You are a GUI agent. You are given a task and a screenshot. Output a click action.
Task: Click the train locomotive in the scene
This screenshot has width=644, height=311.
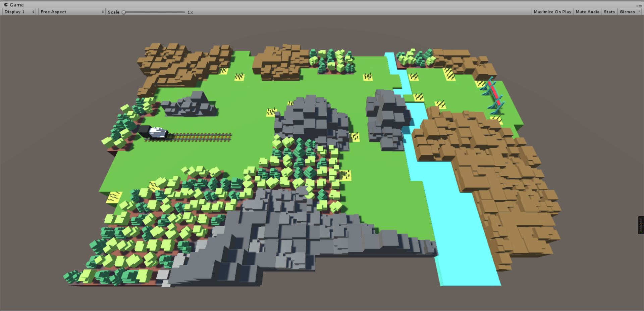pyautogui.click(x=153, y=132)
